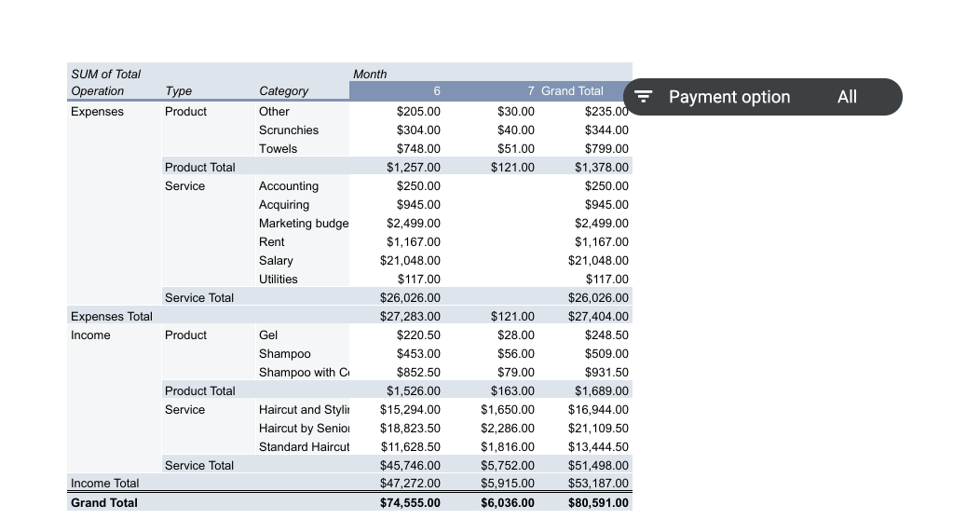The height and width of the screenshot is (519, 980).
Task: Click the $40.00 Scrunchies month 7 value
Action: click(516, 130)
